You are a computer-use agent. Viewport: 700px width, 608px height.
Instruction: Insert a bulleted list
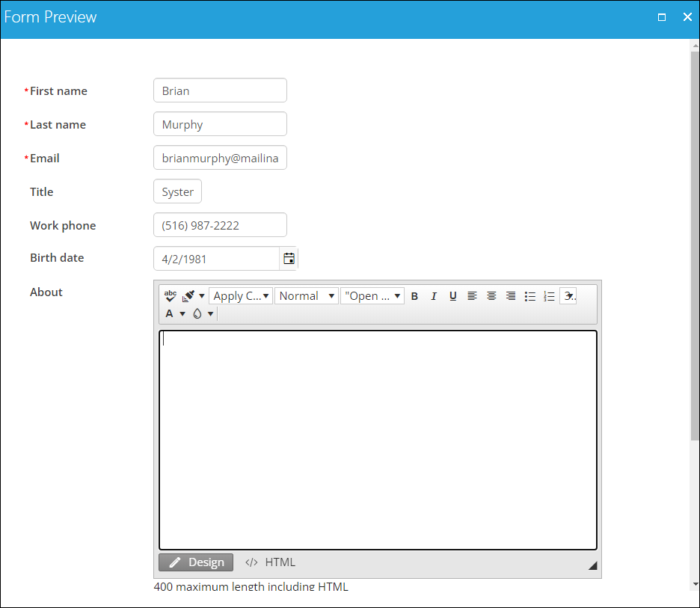(x=530, y=296)
